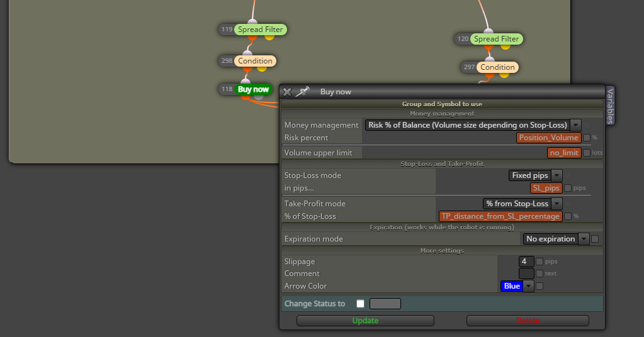The image size is (644, 337).
Task: Open the Blue arrow color picker
Action: pos(517,285)
